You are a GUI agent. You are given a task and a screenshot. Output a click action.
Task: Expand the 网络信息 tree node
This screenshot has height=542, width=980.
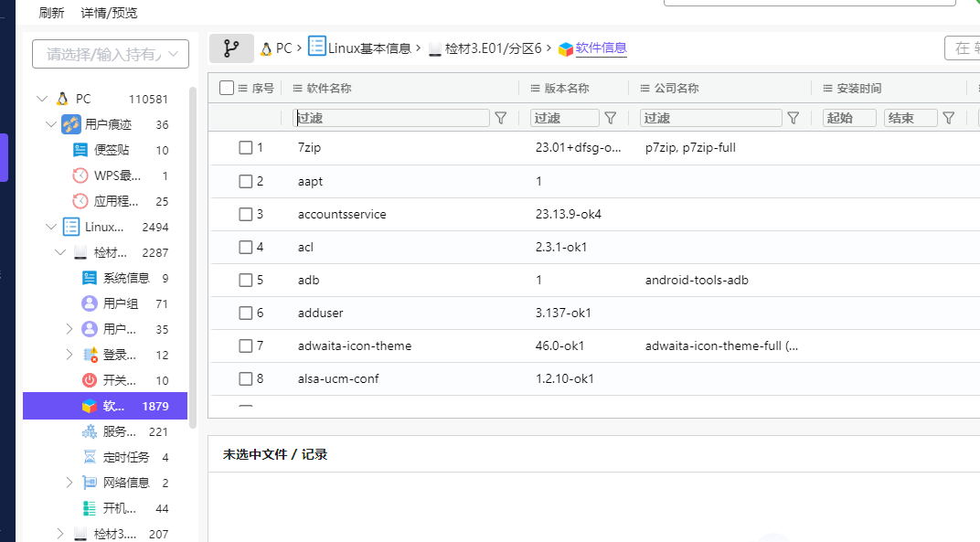pyautogui.click(x=69, y=483)
